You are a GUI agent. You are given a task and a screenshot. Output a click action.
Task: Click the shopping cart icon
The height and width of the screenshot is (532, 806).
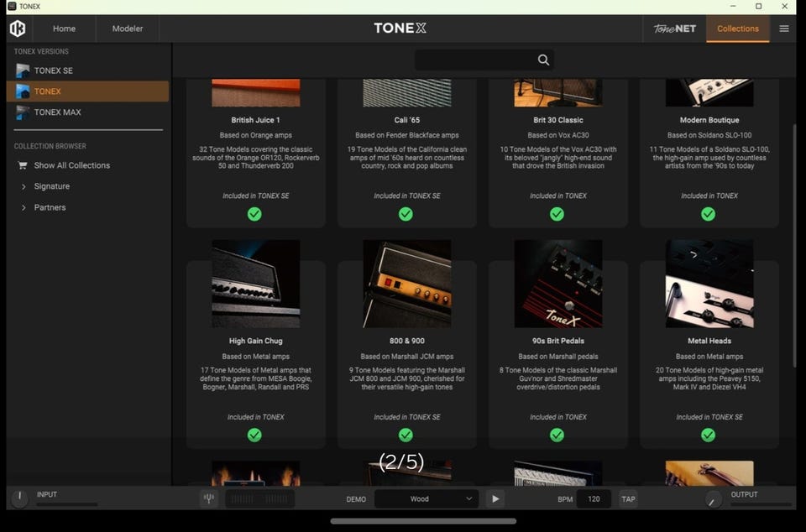click(23, 165)
